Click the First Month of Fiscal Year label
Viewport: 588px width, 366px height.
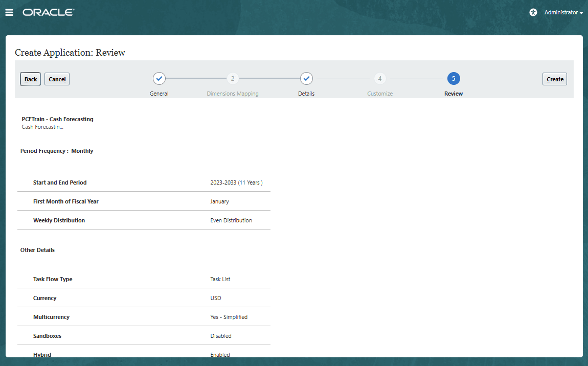point(65,201)
